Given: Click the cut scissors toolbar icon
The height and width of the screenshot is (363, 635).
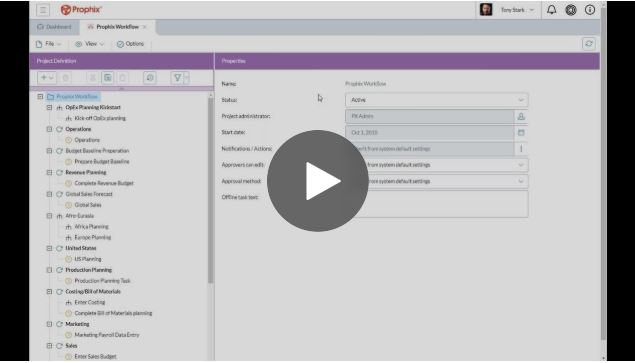Looking at the screenshot, I should tap(92, 78).
